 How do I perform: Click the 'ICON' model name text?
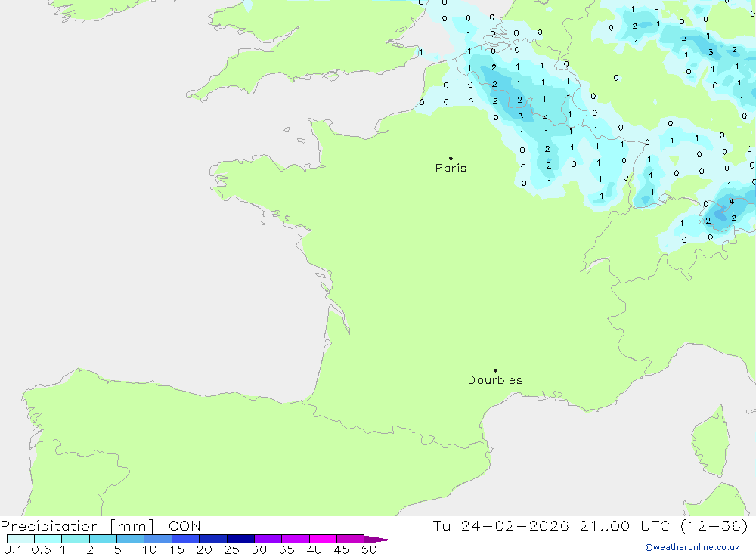click(x=182, y=525)
